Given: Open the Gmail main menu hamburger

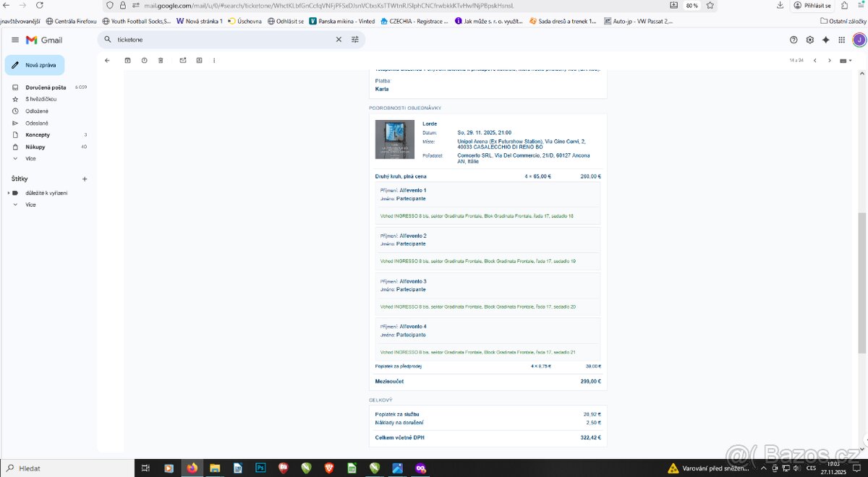Looking at the screenshot, I should [15, 40].
